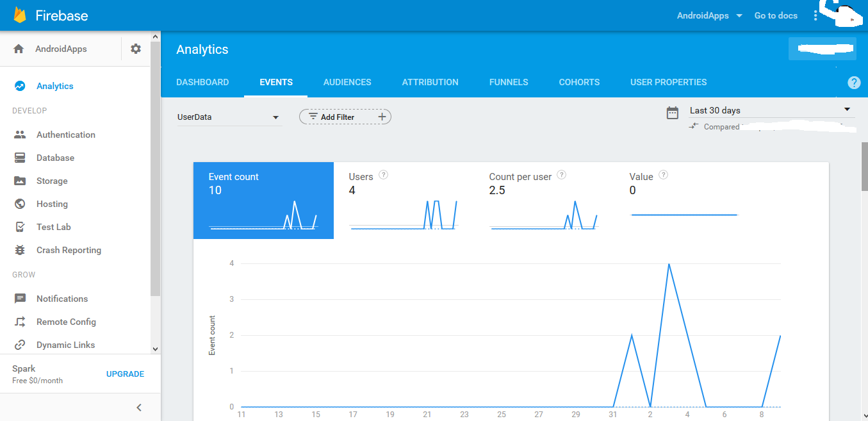Click the Remote Config arrows icon

click(20, 322)
